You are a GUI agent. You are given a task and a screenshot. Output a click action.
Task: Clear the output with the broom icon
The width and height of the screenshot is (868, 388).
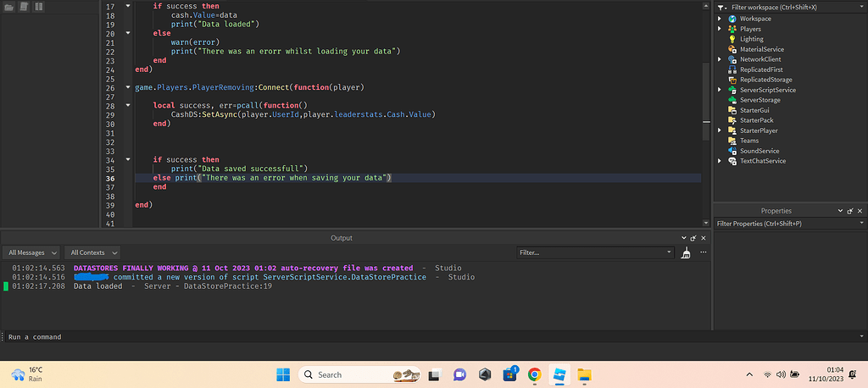pos(686,252)
